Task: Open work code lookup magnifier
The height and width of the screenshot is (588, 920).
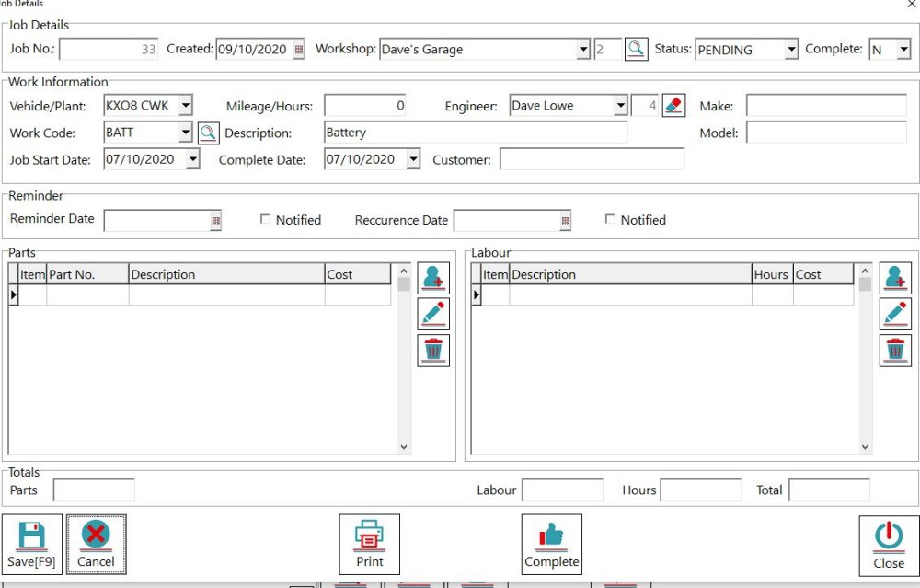Action: point(208,133)
